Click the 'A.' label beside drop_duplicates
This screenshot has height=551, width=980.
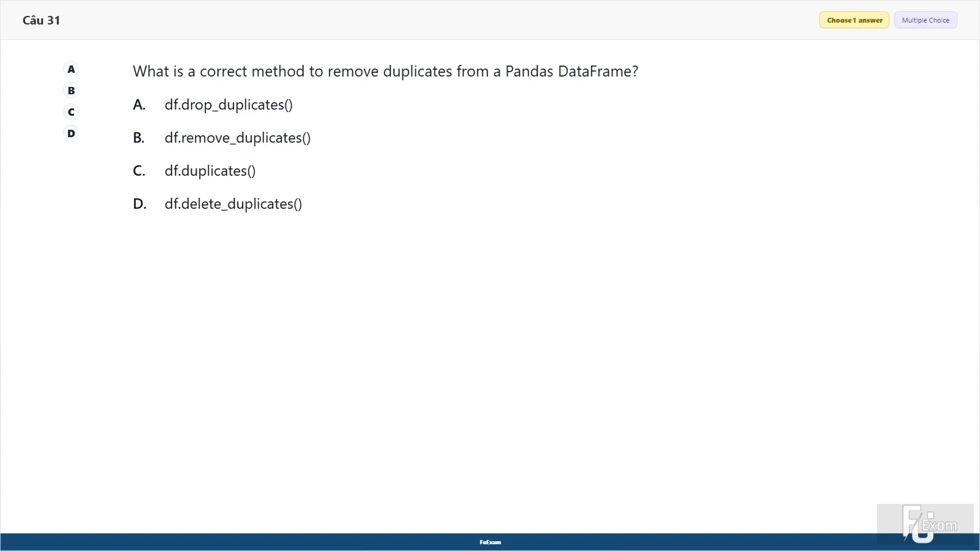pos(139,105)
